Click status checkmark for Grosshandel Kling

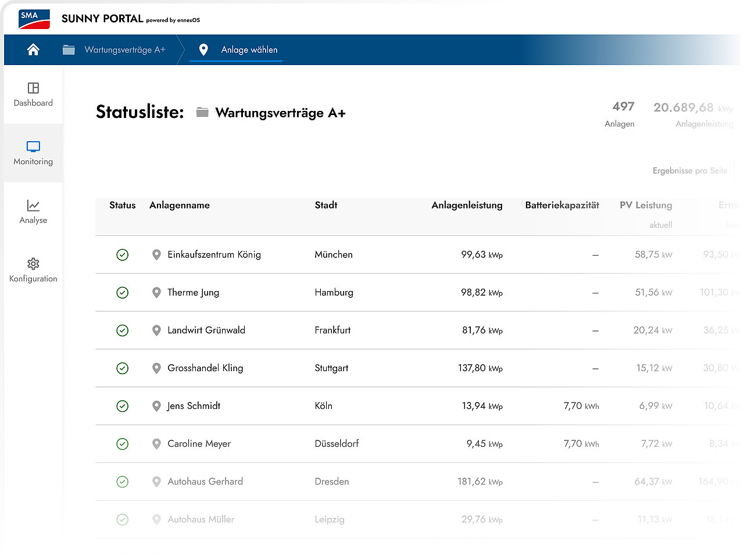(122, 368)
